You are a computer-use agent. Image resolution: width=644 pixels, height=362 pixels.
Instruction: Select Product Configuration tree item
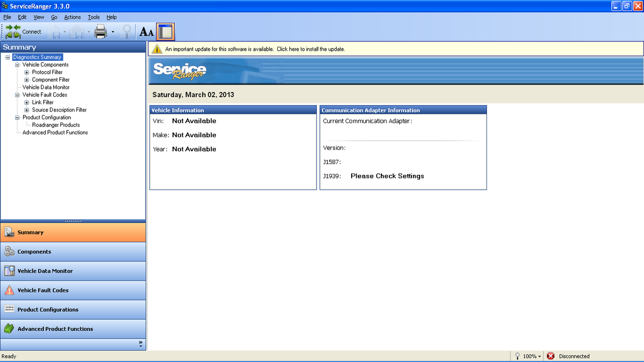(47, 118)
